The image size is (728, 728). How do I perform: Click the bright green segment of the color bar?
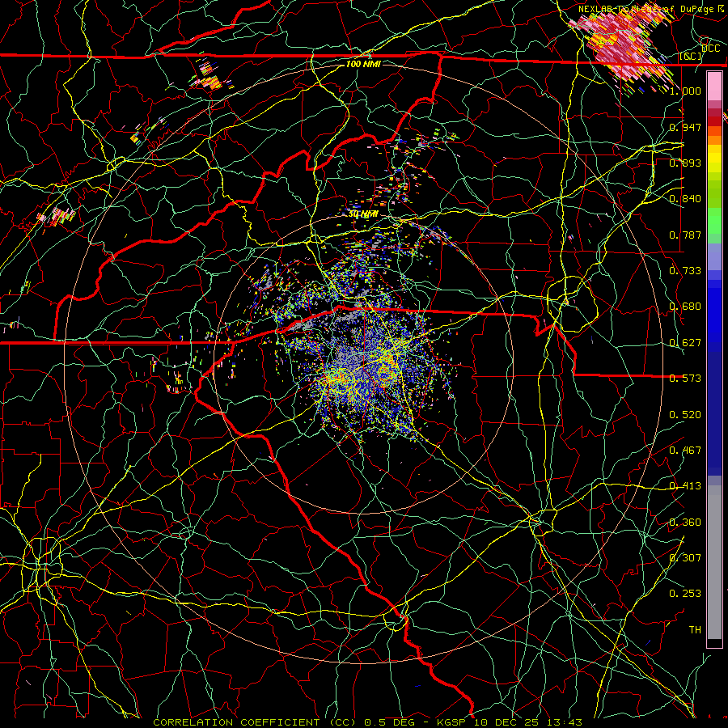(714, 221)
